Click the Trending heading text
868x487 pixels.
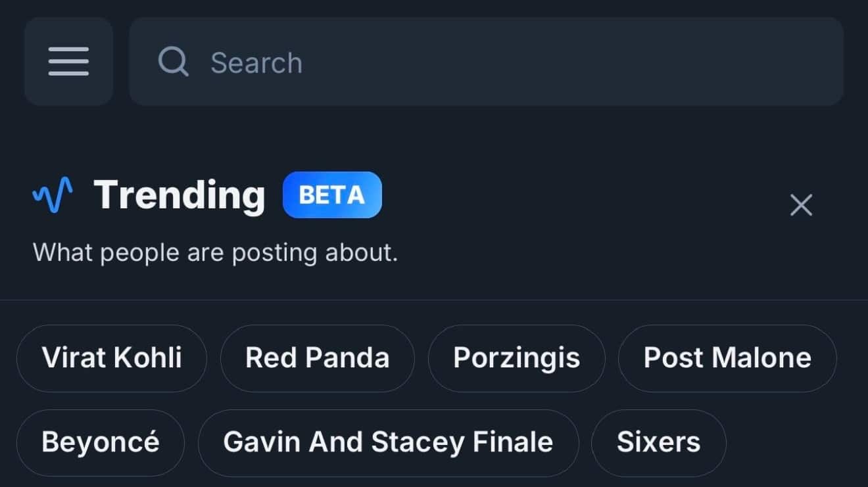[x=179, y=195]
